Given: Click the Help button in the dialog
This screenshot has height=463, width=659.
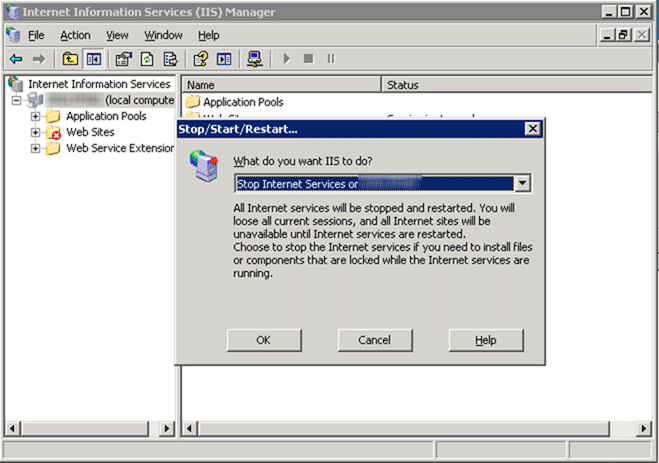Looking at the screenshot, I should point(486,340).
